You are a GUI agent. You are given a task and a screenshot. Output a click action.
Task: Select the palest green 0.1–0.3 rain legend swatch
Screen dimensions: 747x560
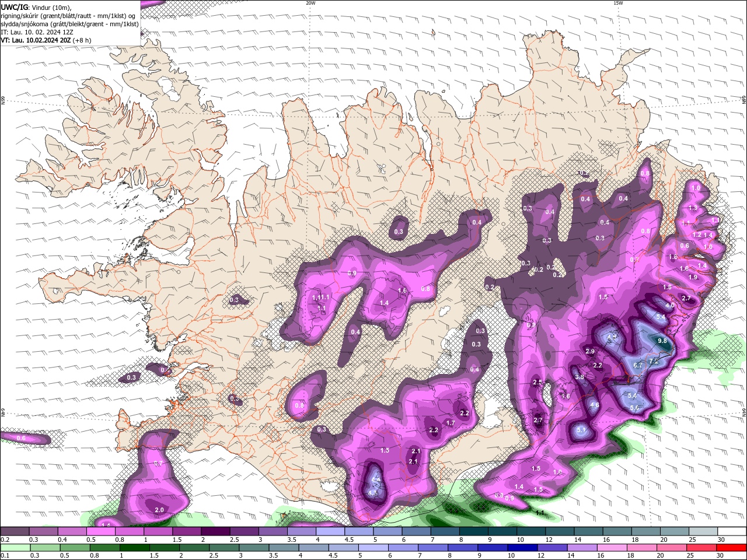click(x=16, y=548)
